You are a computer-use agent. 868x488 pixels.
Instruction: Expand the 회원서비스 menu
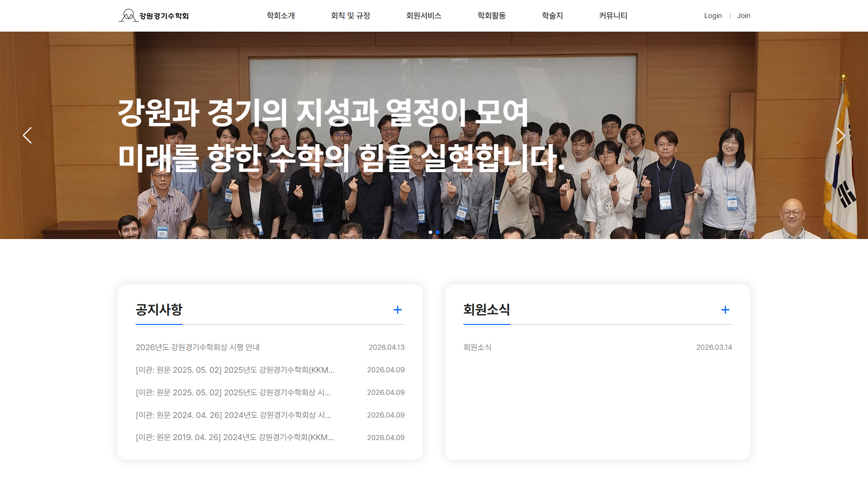(424, 16)
